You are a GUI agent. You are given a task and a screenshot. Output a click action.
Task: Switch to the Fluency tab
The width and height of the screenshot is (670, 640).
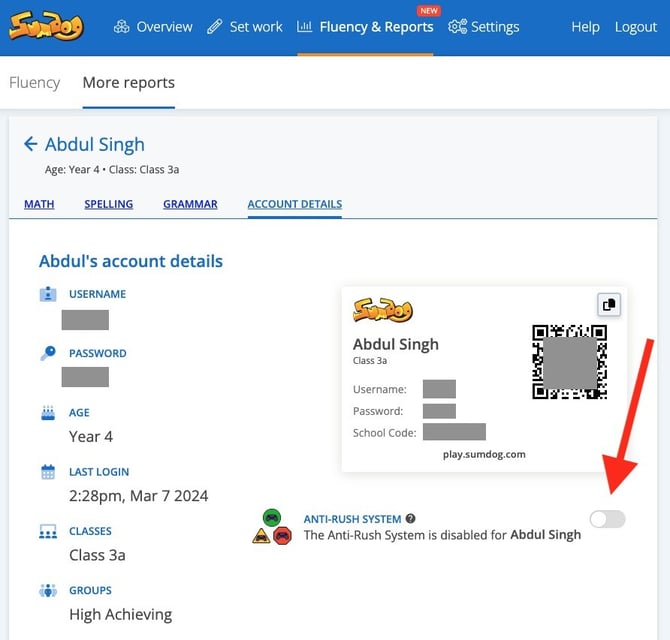click(x=35, y=82)
